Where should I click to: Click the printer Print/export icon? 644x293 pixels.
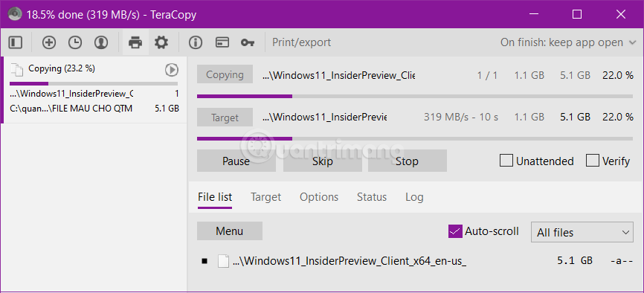[x=135, y=42]
